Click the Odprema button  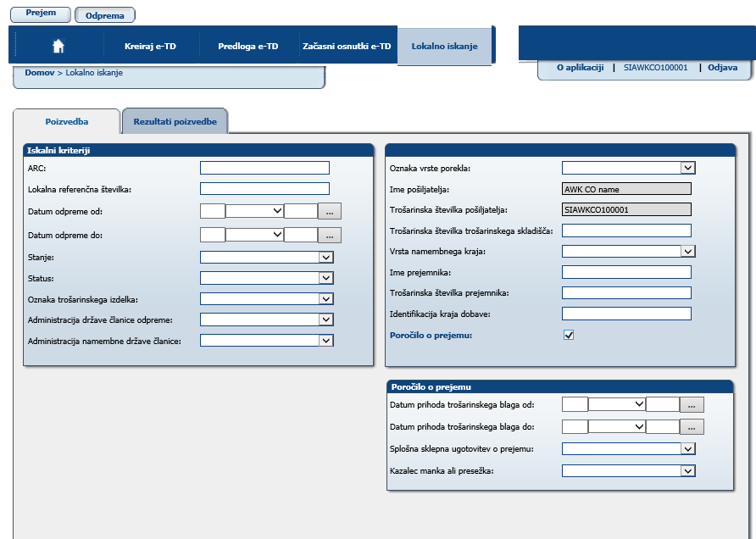[104, 15]
